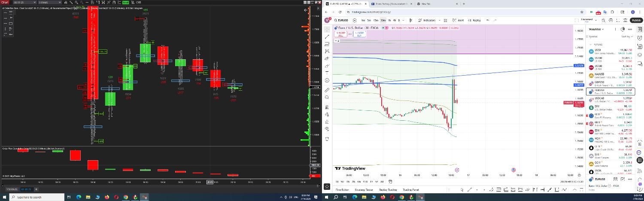Set date range to 1D in TradingView

click(337, 182)
